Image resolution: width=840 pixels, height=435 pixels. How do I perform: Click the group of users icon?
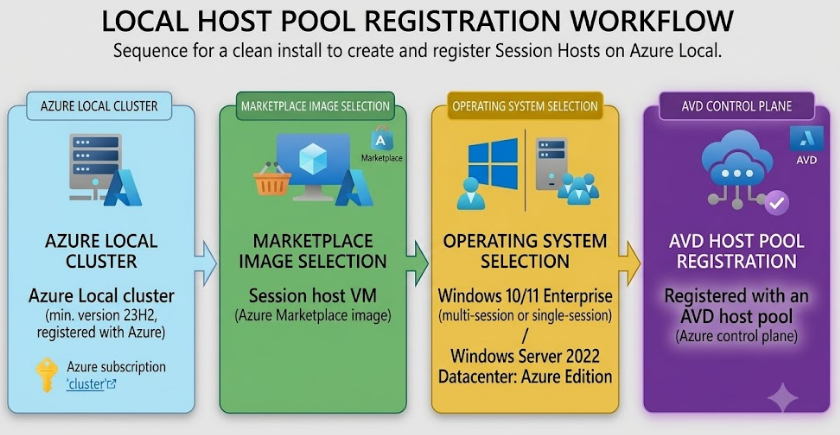pos(578,188)
